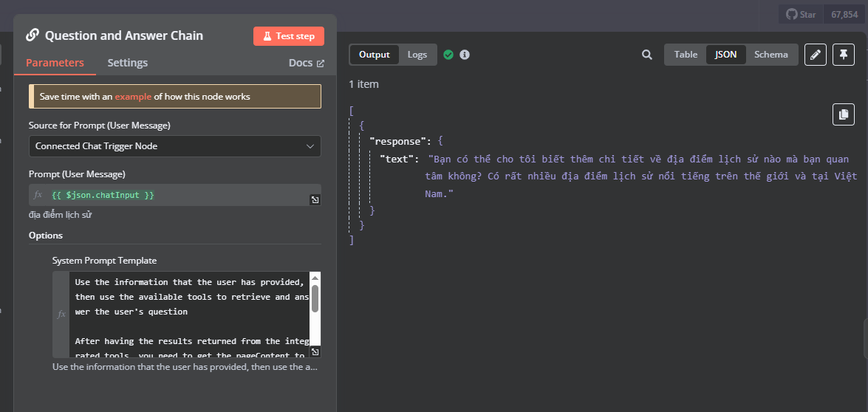Click the edit output pencil icon
The height and width of the screenshot is (412, 868).
(816, 55)
